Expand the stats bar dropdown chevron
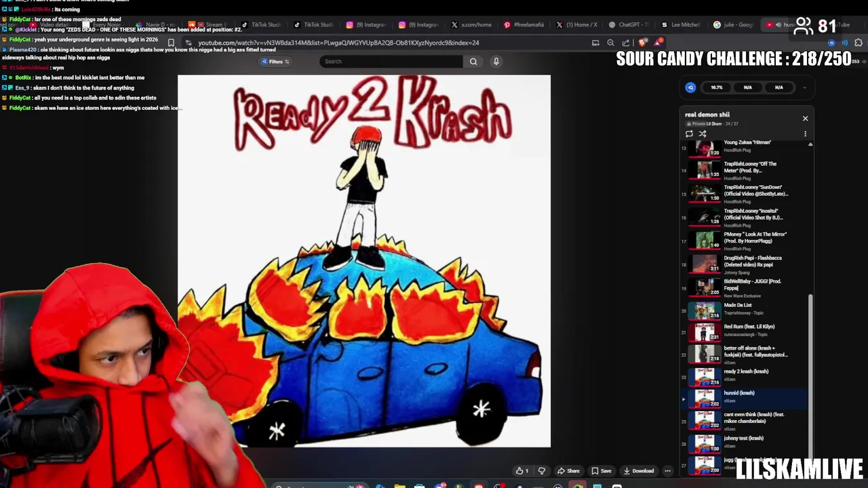Viewport: 868px width, 488px height. pos(804,87)
